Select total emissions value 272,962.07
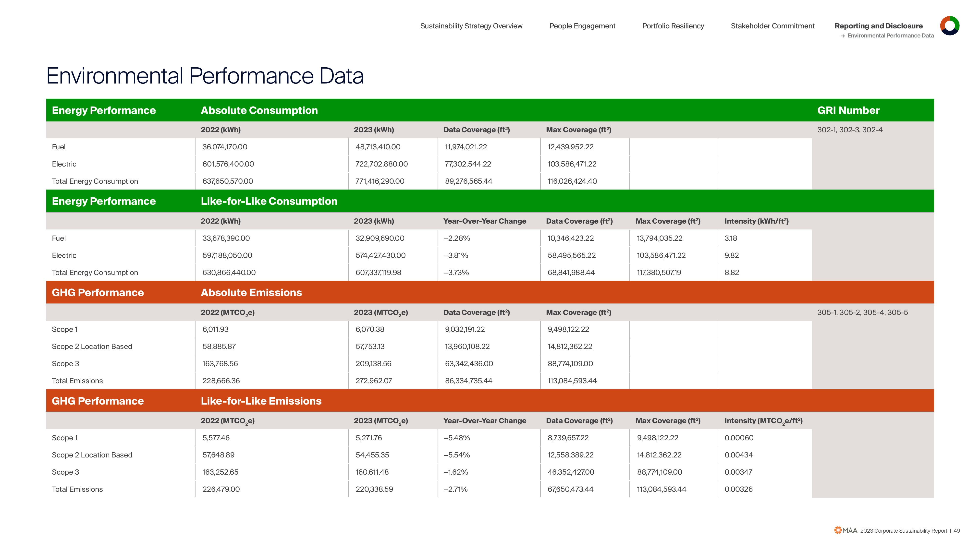980x551 pixels. pyautogui.click(x=374, y=381)
